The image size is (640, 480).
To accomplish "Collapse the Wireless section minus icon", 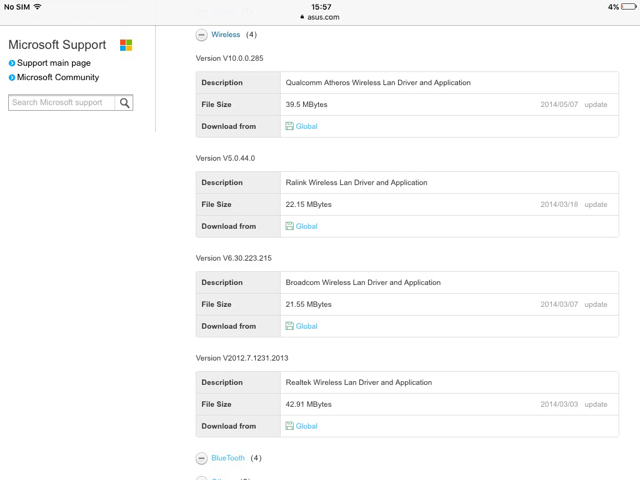I will point(201,35).
